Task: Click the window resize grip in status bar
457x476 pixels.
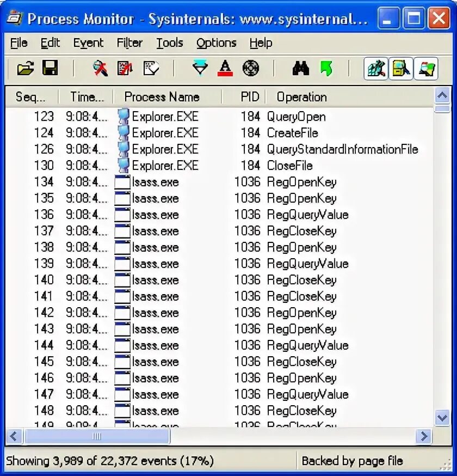Action: point(445,465)
